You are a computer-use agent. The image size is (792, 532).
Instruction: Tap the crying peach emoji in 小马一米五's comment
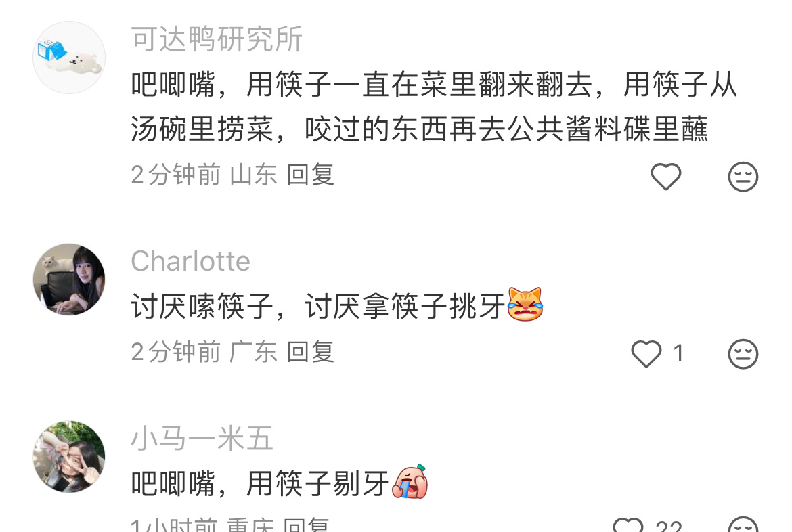click(410, 481)
